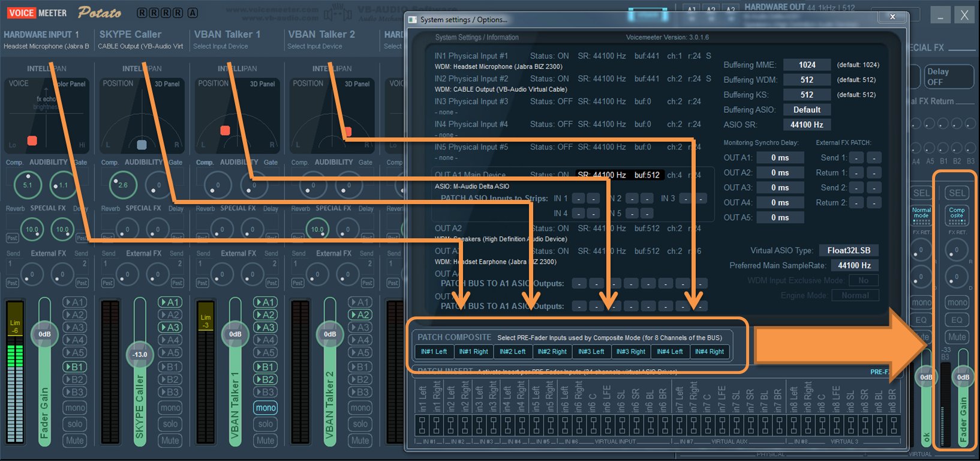Activate the in7 Left insert switch

680,426
